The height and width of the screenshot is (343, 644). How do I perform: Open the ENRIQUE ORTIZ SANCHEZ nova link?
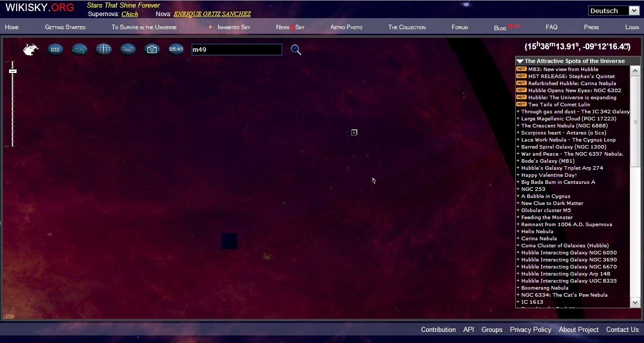pos(212,14)
